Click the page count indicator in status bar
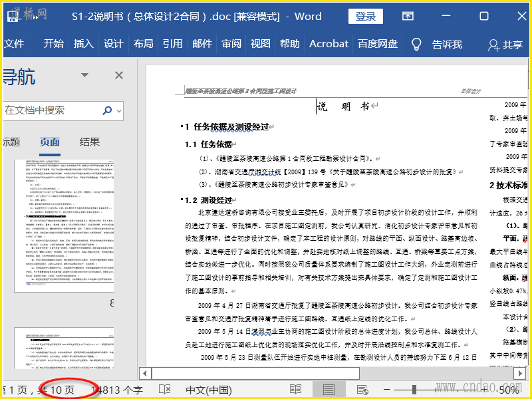The image size is (532, 399). click(39, 390)
